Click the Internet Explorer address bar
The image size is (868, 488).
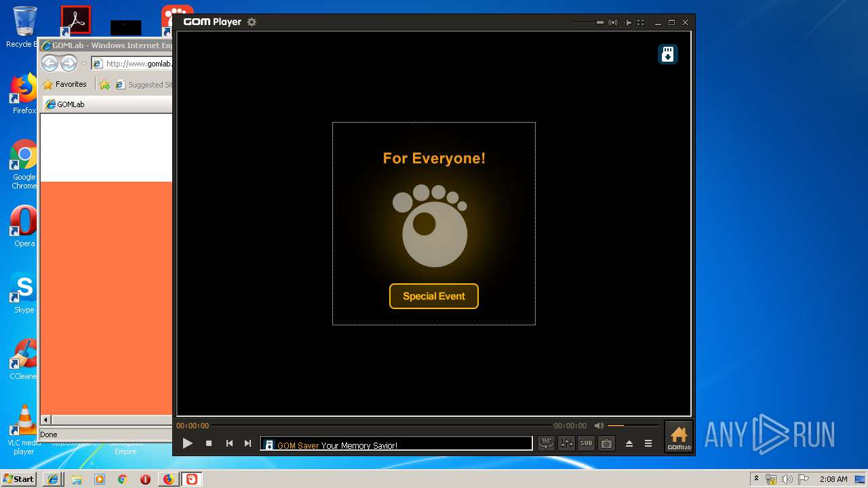(x=132, y=64)
